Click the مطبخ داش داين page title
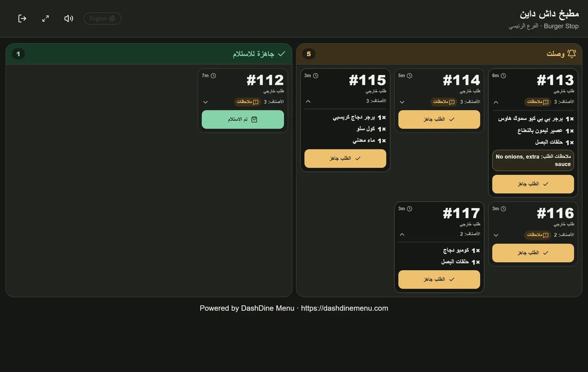This screenshot has height=372, width=588. (549, 13)
